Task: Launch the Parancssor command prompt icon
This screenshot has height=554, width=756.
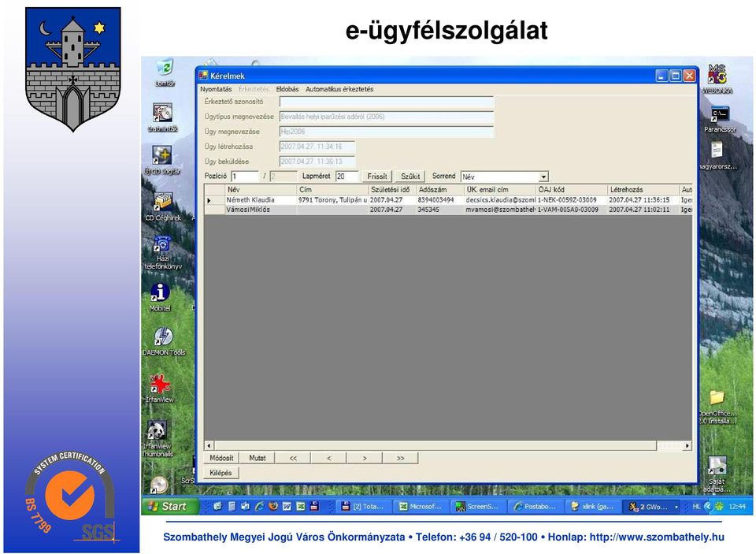Action: click(720, 120)
